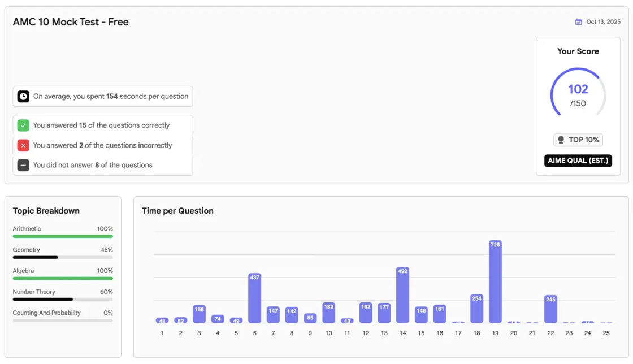This screenshot has height=364, width=633.
Task: Click the '154 seconds per question' text
Action: [148, 97]
